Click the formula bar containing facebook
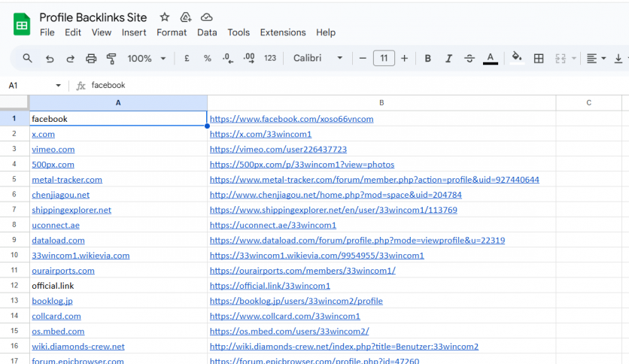 (x=357, y=86)
